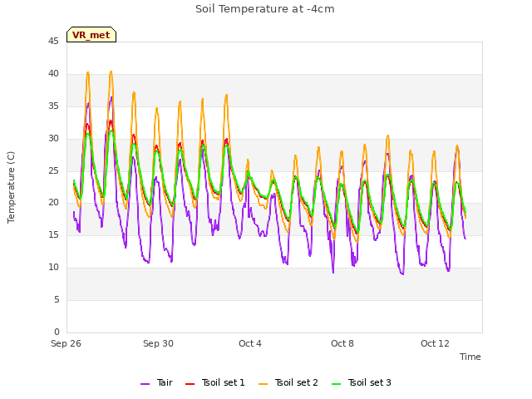Click the 0 y-axis tick label
532x399 pixels.
[x=57, y=332]
